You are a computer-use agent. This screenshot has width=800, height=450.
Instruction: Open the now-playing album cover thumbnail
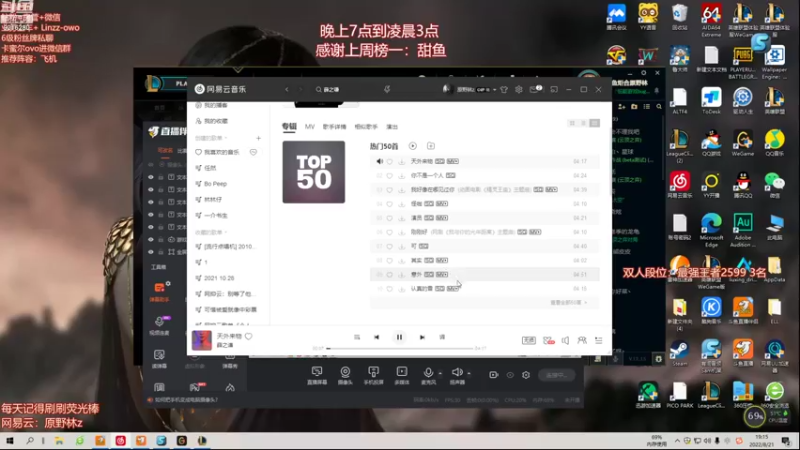(x=202, y=340)
